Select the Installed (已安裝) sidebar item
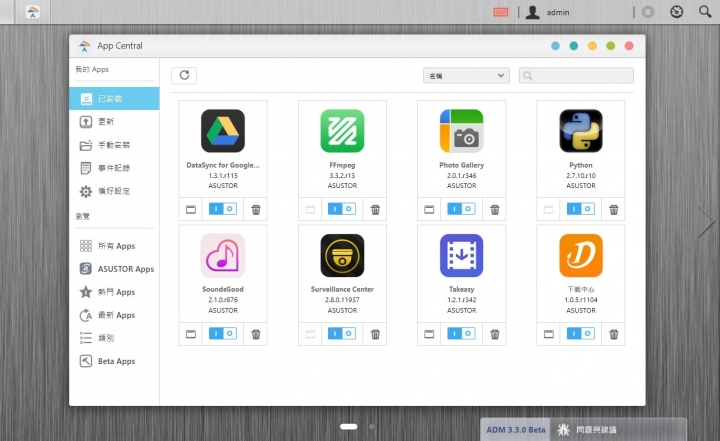 tap(114, 98)
